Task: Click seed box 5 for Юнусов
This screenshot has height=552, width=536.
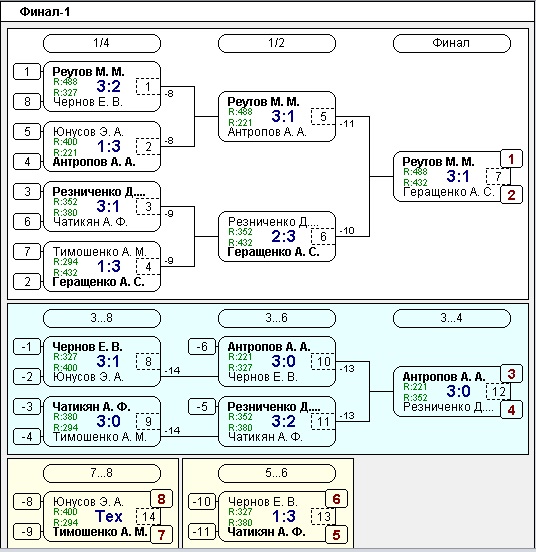Action: click(27, 132)
